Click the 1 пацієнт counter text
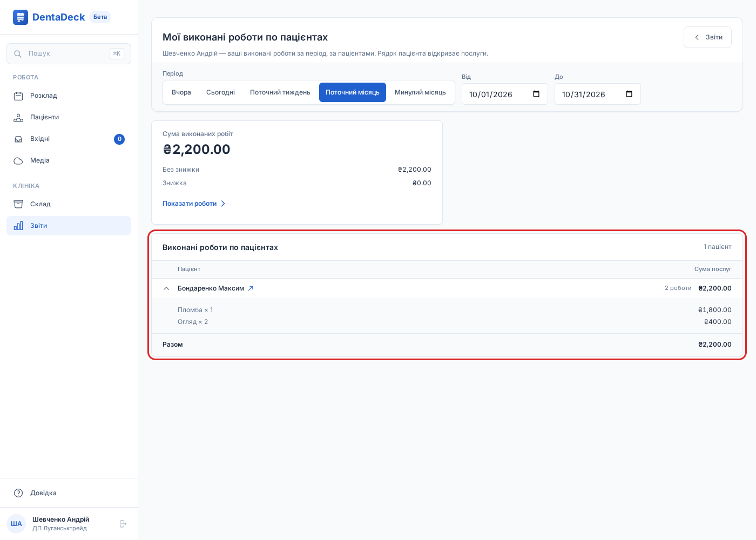The width and height of the screenshot is (756, 540). tap(717, 247)
